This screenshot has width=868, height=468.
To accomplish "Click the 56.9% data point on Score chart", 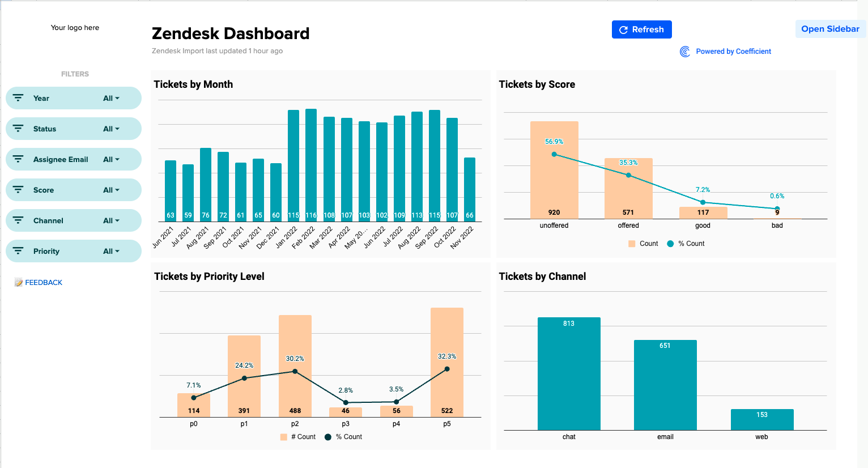I will click(554, 154).
